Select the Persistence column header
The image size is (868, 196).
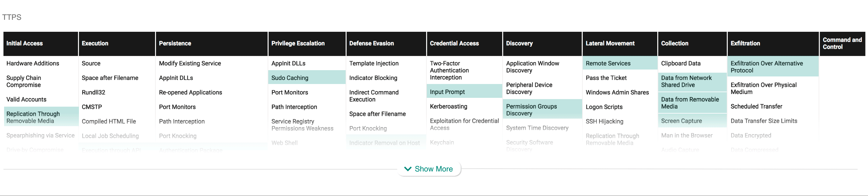212,43
